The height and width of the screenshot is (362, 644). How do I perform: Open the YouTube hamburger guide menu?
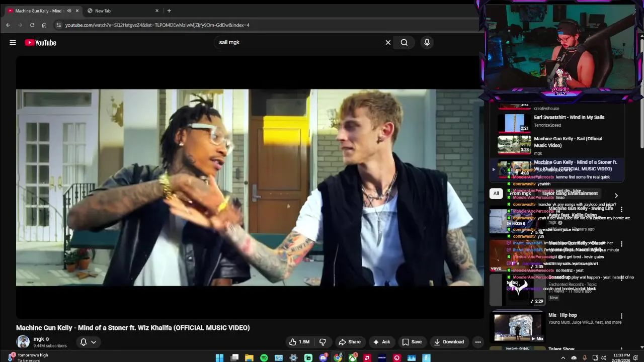point(13,43)
